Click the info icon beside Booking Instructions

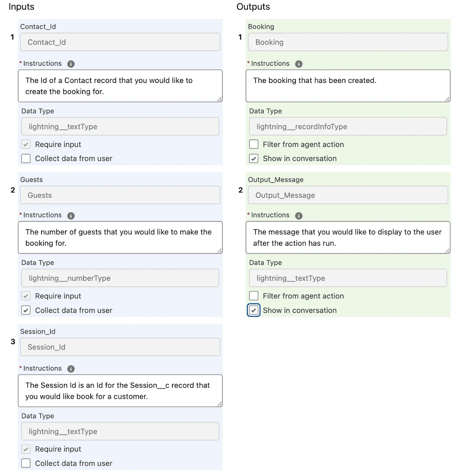299,63
